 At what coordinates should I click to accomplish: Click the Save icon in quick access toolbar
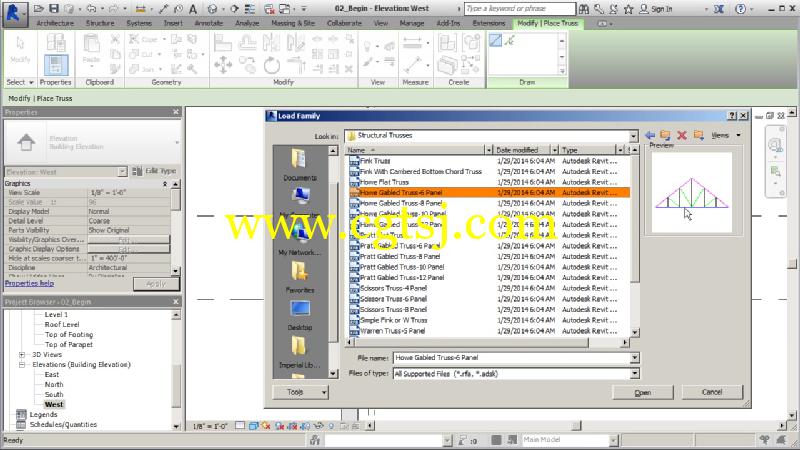(54, 9)
